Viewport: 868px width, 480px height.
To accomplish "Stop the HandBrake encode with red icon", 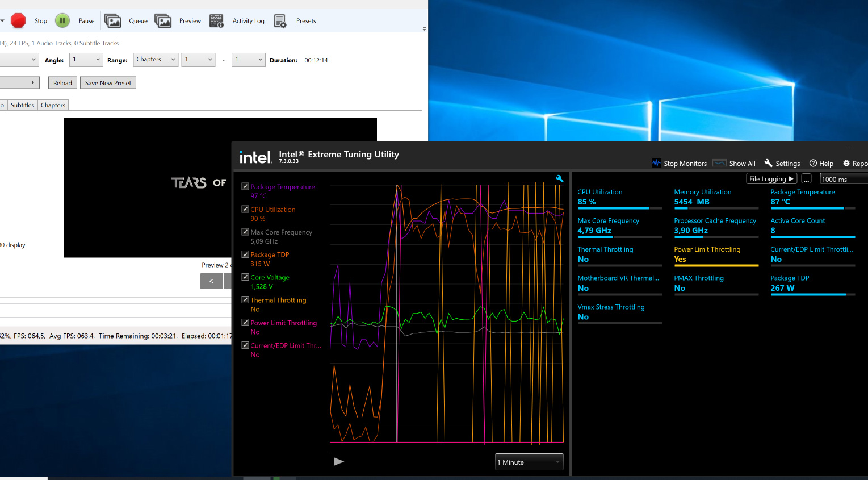I will tap(18, 21).
